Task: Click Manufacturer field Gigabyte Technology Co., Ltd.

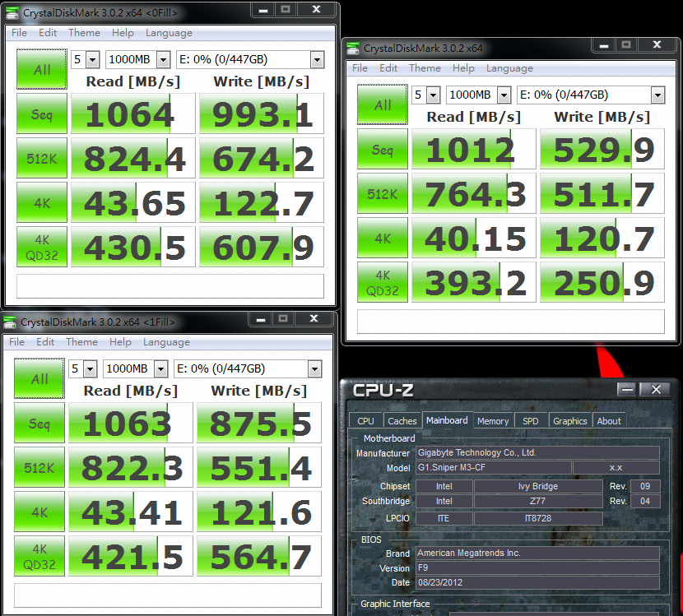Action: (x=537, y=453)
